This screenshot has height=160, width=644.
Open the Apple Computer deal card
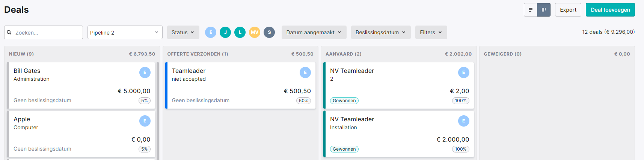tap(81, 134)
